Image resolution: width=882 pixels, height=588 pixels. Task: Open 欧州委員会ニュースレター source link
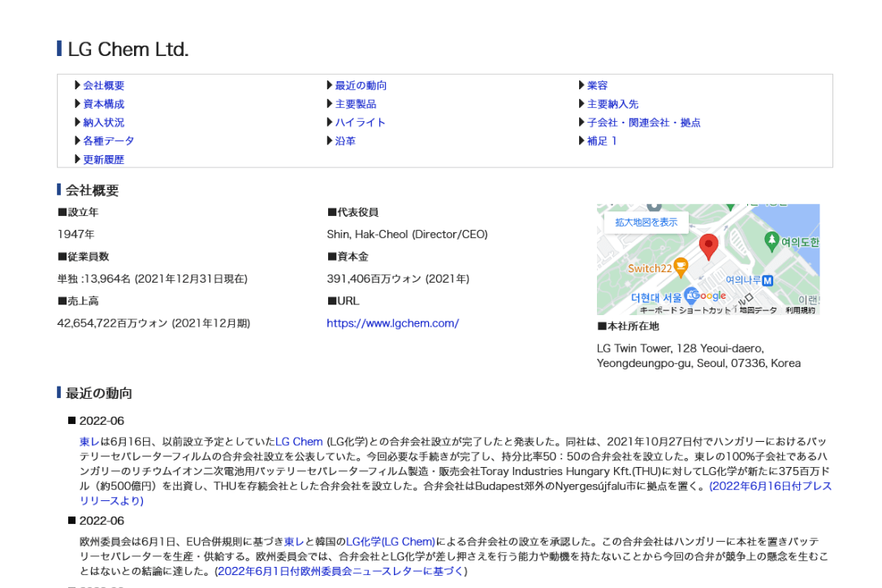point(340,571)
